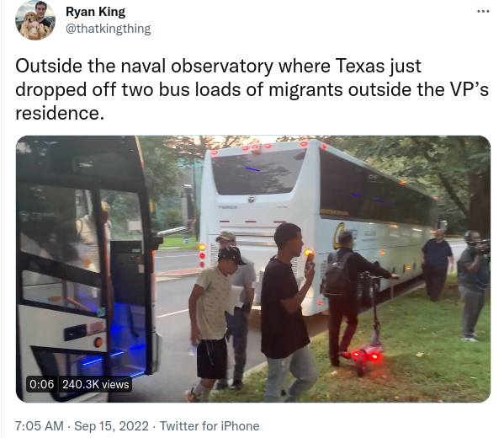Screen dimensions: 504x438
Task: Click the Sep 15, 2022 date
Action: tap(112, 426)
